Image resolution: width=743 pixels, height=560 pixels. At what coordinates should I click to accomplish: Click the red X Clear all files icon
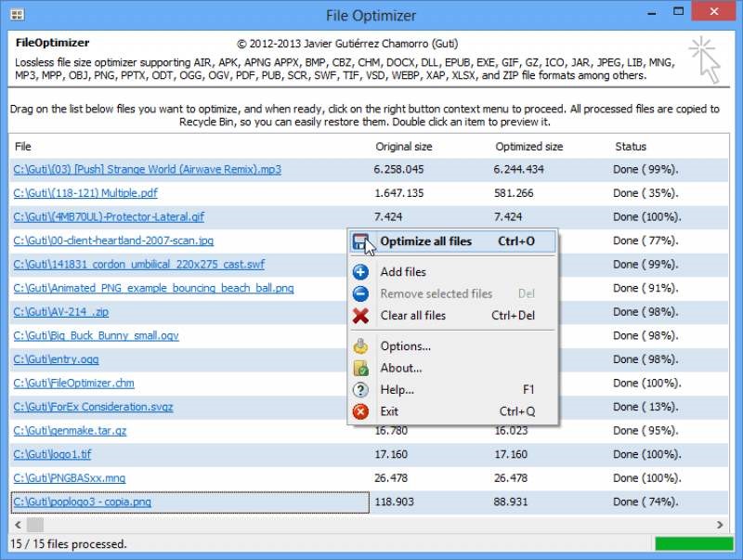coord(361,316)
